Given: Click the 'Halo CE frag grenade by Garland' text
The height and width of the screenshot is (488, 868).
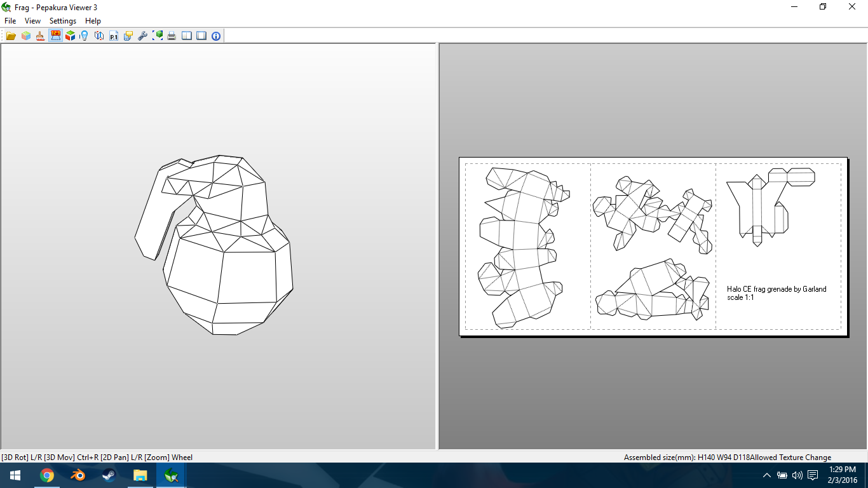Looking at the screenshot, I should (776, 289).
